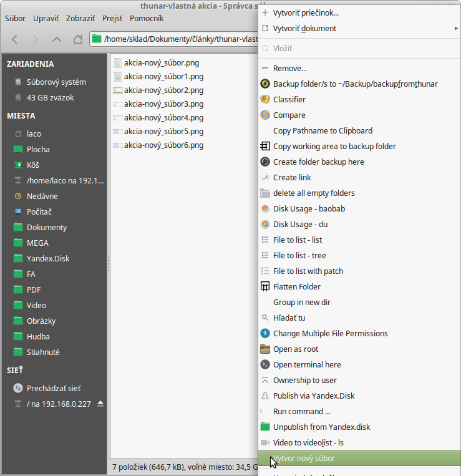
Task: Choose Remove... from the context menu
Action: tap(359, 68)
